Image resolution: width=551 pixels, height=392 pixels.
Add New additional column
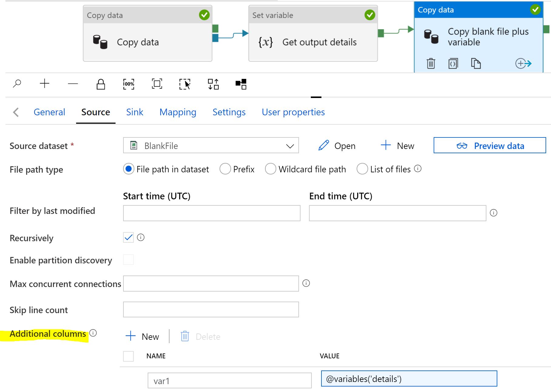(x=142, y=336)
